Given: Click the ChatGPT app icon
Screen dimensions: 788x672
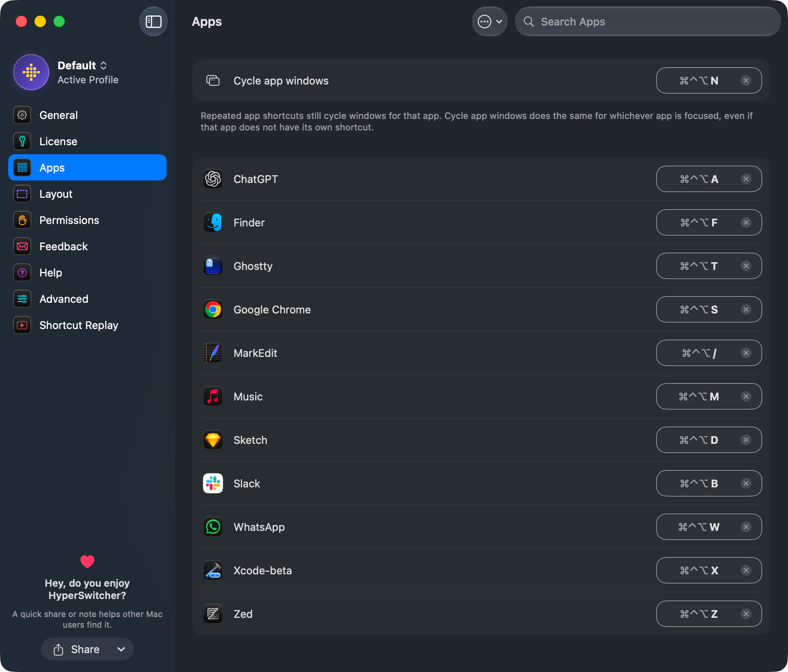Looking at the screenshot, I should (x=213, y=179).
